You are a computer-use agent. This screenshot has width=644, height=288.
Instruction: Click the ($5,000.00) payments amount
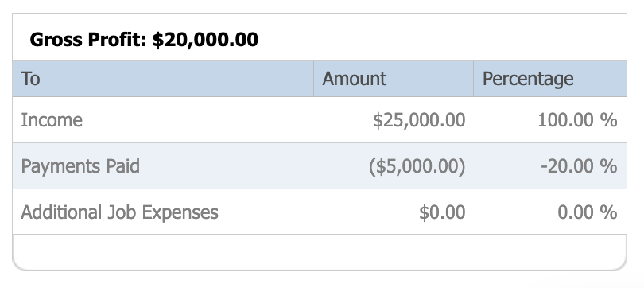[x=417, y=166]
